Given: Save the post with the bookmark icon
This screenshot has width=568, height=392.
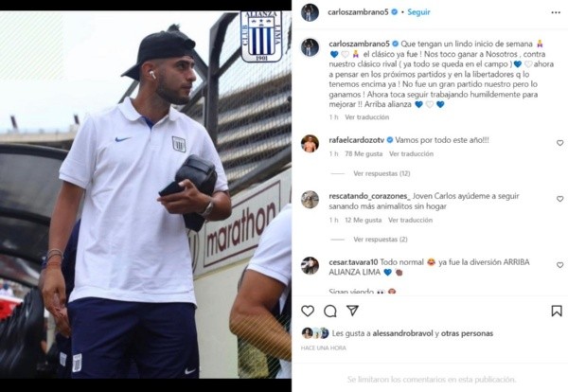Looking at the screenshot, I should click(x=557, y=311).
